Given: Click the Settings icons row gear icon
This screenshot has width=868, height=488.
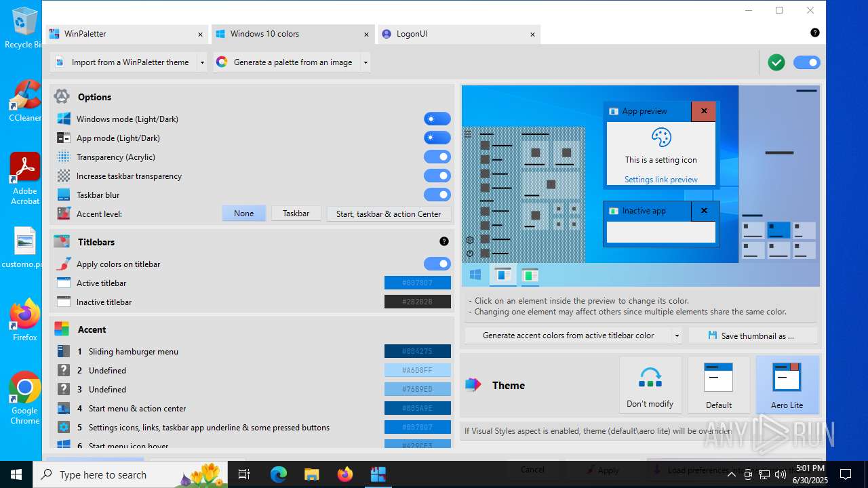Looking at the screenshot, I should [64, 427].
